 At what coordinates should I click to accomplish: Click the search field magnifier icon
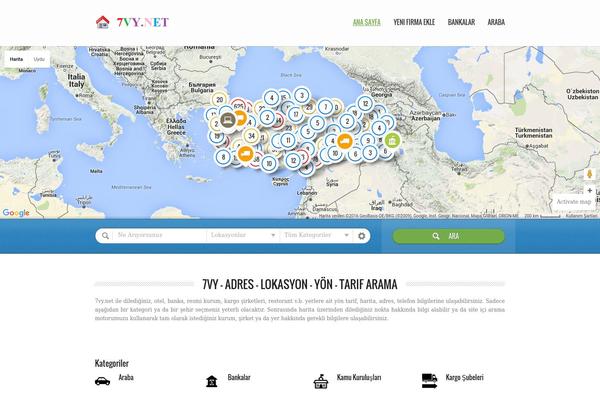click(105, 236)
